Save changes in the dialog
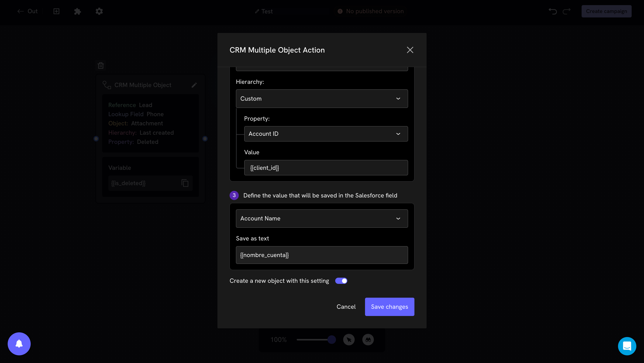This screenshot has height=363, width=644. (390, 307)
